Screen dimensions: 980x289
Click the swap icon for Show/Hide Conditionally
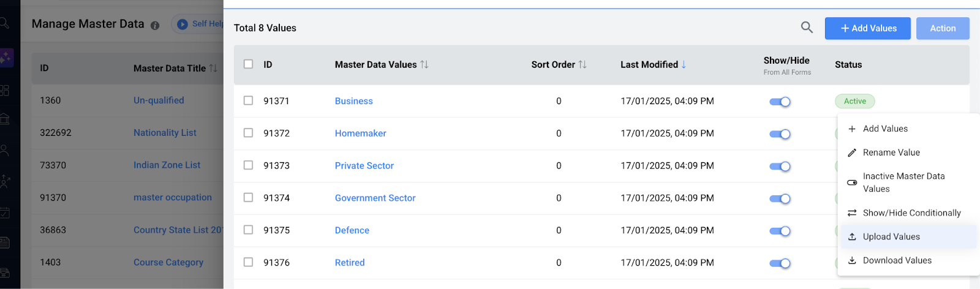[x=852, y=213]
